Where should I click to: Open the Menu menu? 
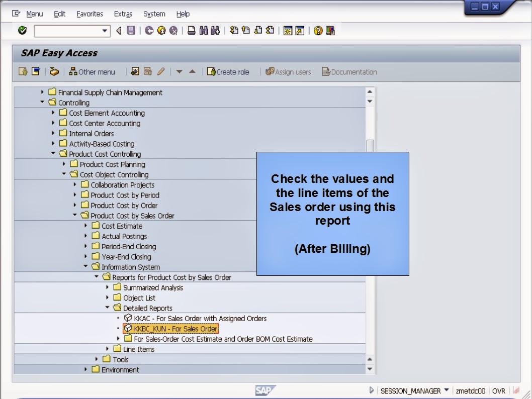pyautogui.click(x=34, y=14)
